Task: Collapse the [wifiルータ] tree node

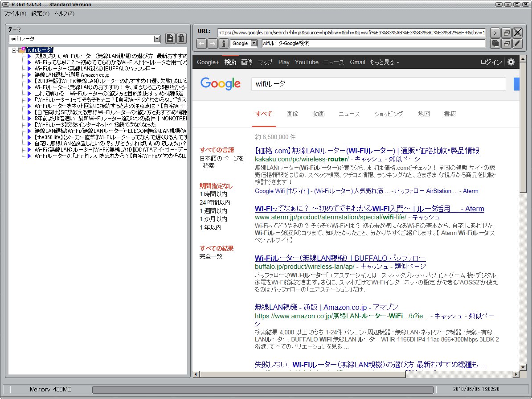Action: [x=14, y=50]
